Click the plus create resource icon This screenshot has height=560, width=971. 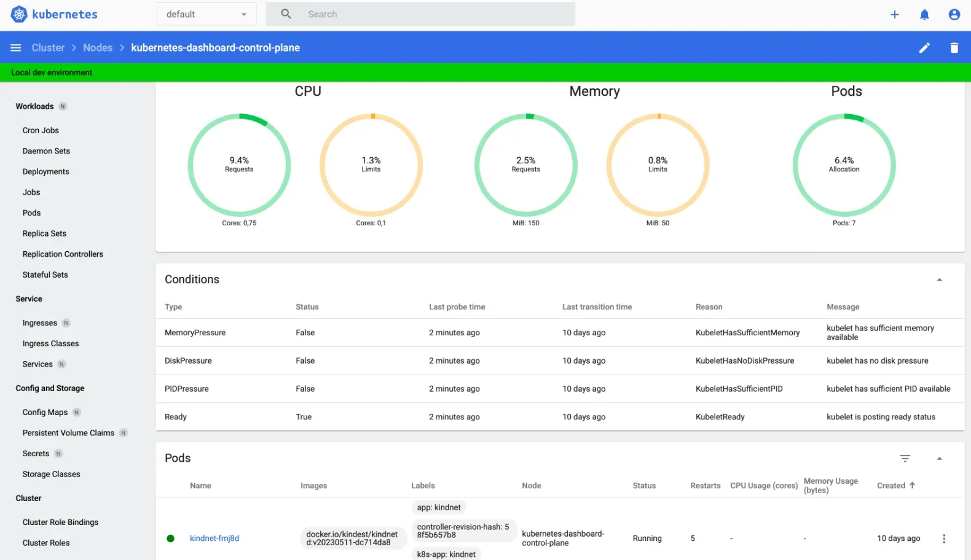click(x=895, y=14)
